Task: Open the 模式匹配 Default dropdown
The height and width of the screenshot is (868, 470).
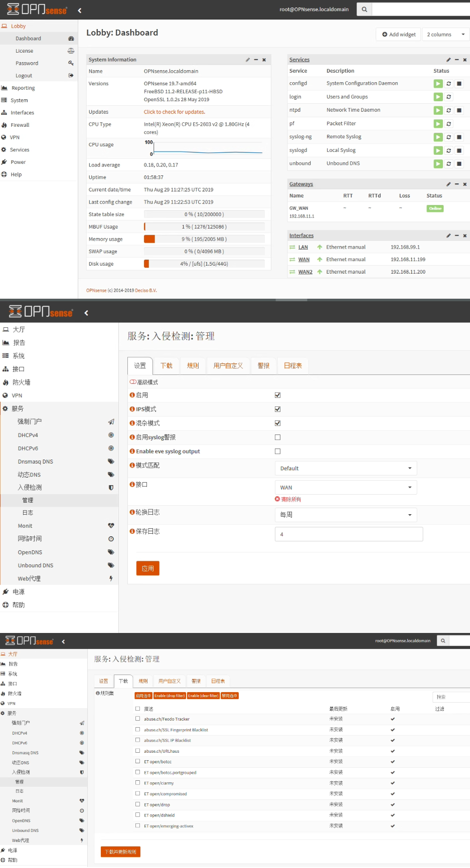Action: 346,469
